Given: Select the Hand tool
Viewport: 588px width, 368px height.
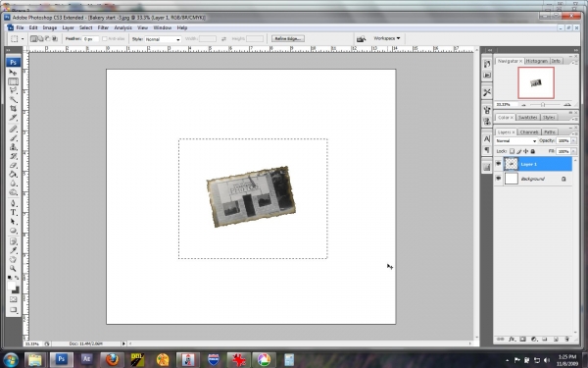Looking at the screenshot, I should click(13, 259).
